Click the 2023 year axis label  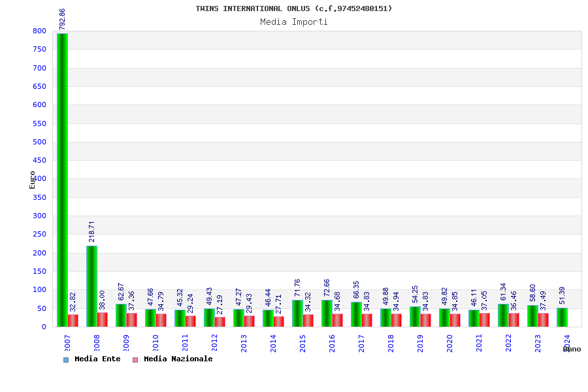[538, 343]
